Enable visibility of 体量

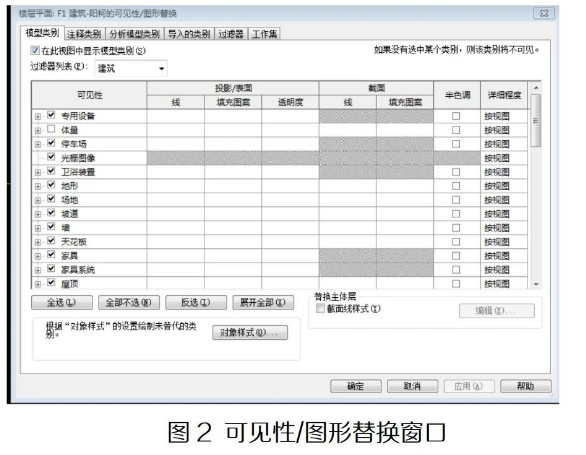(51, 129)
